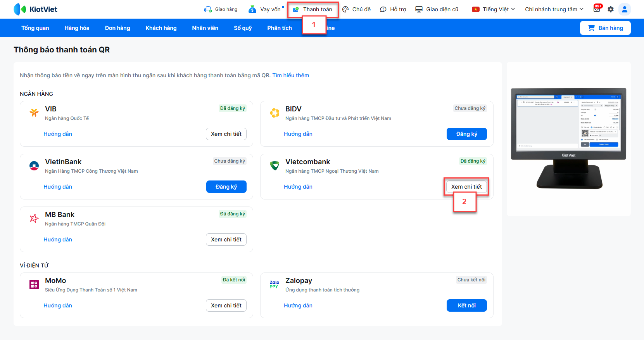The image size is (644, 340).
Task: Click Zalopay Chưa kết nối status badge
Action: [471, 280]
